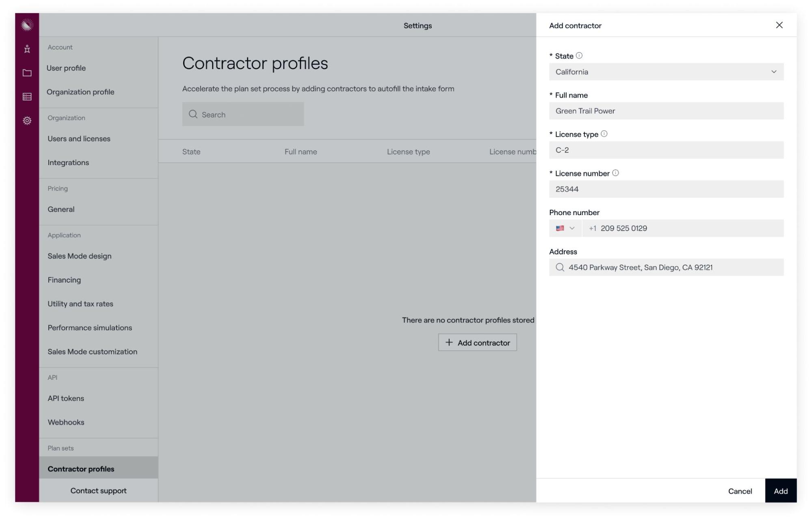Screen dimensions: 812x520
Task: Open the phone country flag selector
Action: tap(565, 228)
